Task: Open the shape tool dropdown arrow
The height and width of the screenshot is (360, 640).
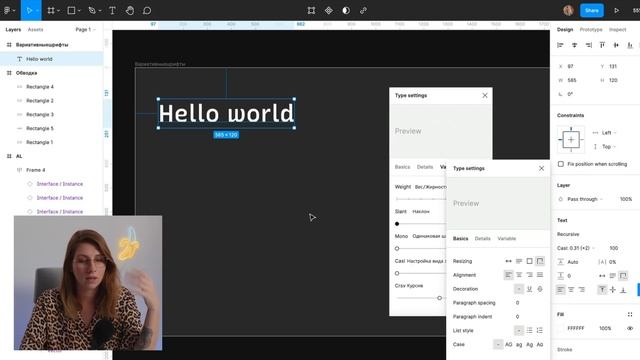Action: (79, 11)
